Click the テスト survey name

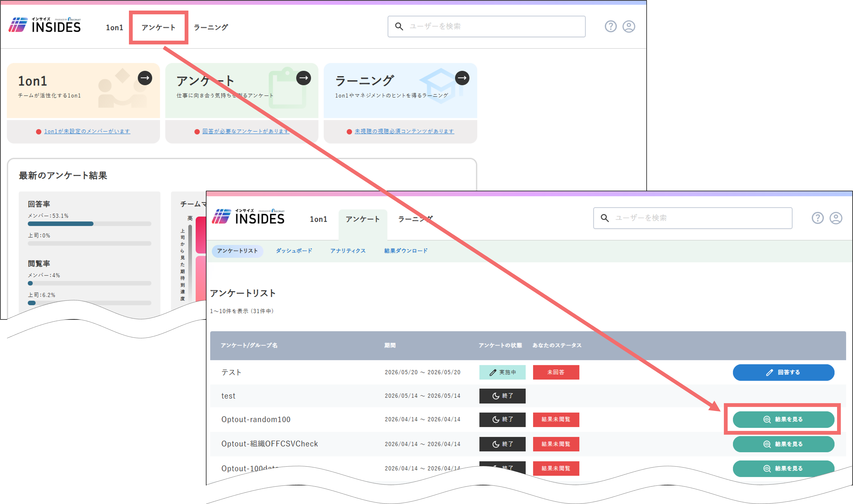click(x=231, y=373)
